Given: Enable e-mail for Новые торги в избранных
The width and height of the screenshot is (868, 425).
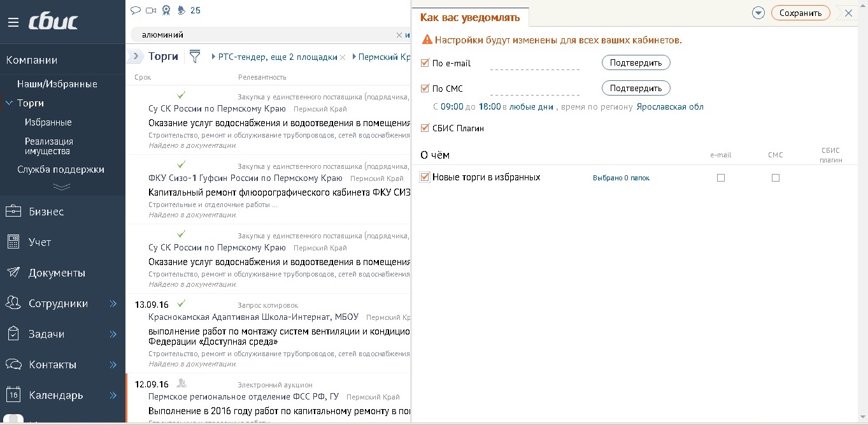Looking at the screenshot, I should [721, 178].
